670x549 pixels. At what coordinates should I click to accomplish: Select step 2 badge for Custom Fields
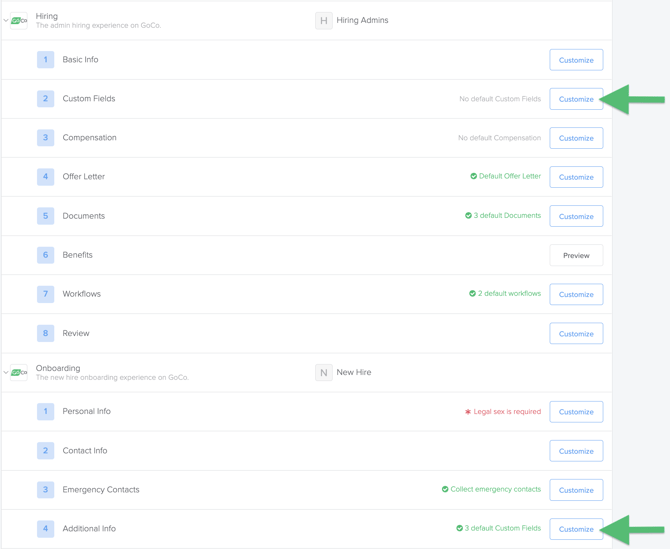(x=45, y=99)
